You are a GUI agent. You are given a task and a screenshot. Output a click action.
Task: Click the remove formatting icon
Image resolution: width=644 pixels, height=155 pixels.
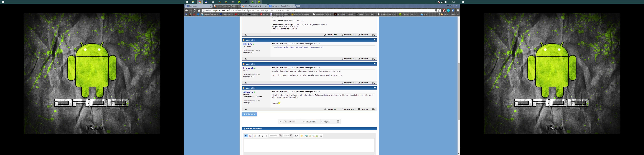coord(250,136)
